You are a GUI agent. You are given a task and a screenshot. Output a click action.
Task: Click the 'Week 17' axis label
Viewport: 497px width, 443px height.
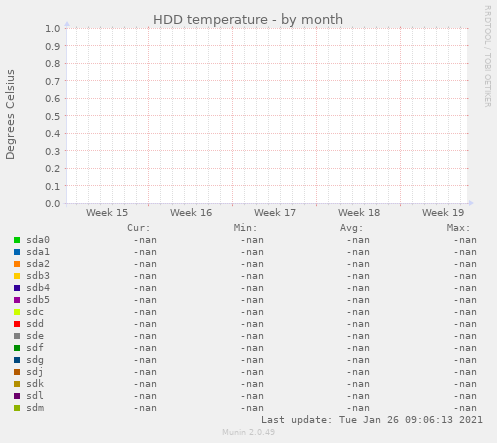(275, 213)
